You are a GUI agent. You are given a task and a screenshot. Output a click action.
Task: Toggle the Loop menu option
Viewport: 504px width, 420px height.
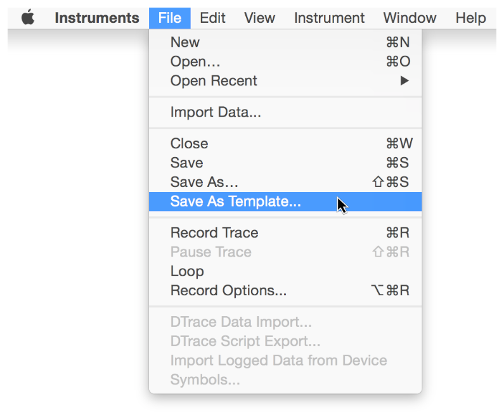pos(187,271)
